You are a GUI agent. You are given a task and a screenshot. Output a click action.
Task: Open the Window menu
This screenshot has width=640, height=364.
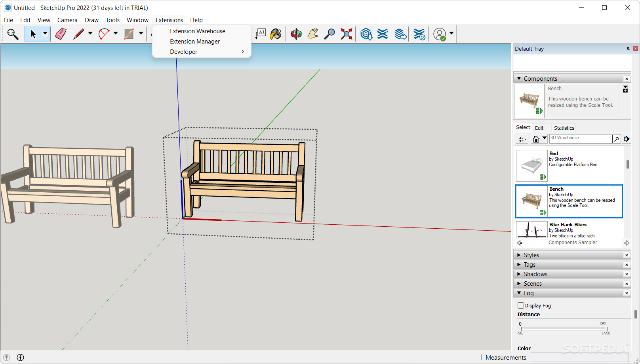137,20
